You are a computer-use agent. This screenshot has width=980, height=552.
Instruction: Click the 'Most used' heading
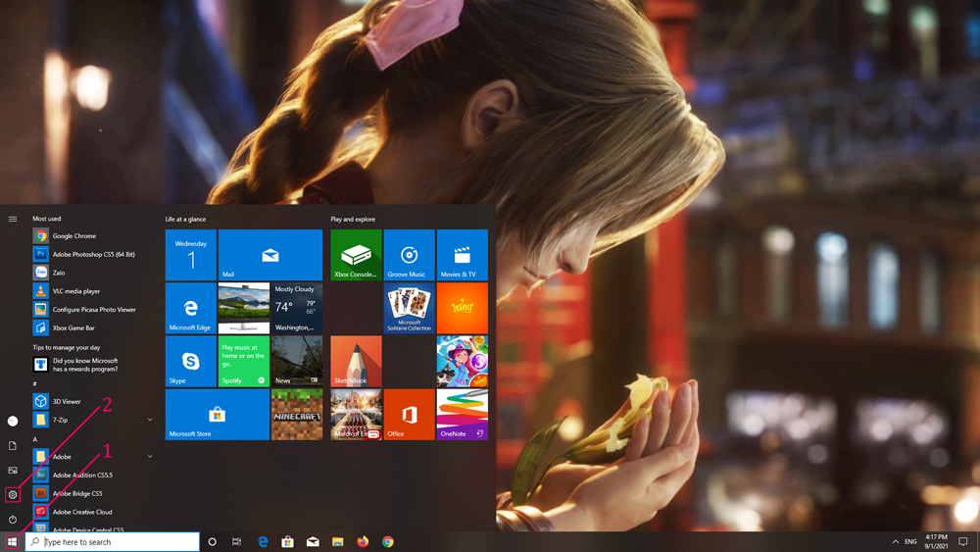[x=47, y=219]
